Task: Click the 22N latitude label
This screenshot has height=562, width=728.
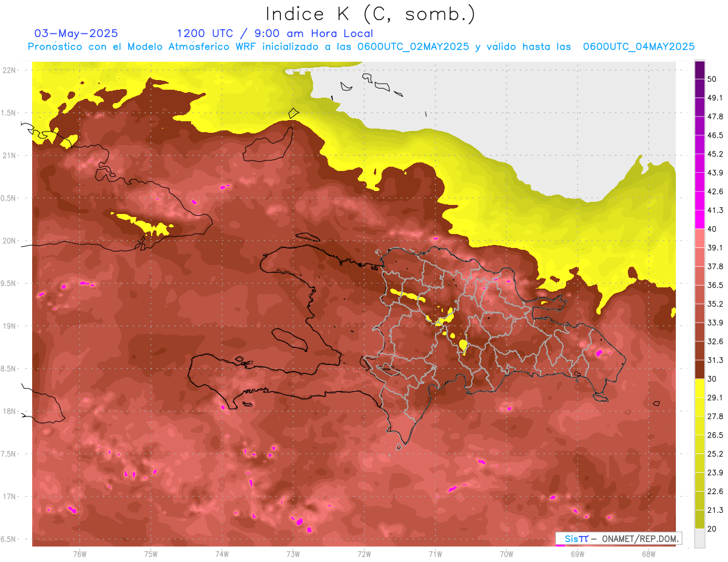Action: pos(10,70)
